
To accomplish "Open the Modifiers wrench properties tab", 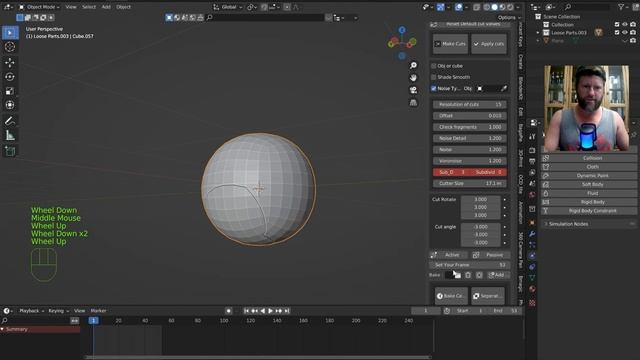I will tap(532, 234).
